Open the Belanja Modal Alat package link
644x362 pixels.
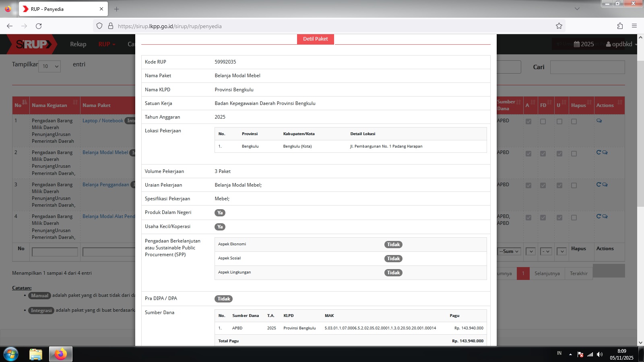(109, 216)
